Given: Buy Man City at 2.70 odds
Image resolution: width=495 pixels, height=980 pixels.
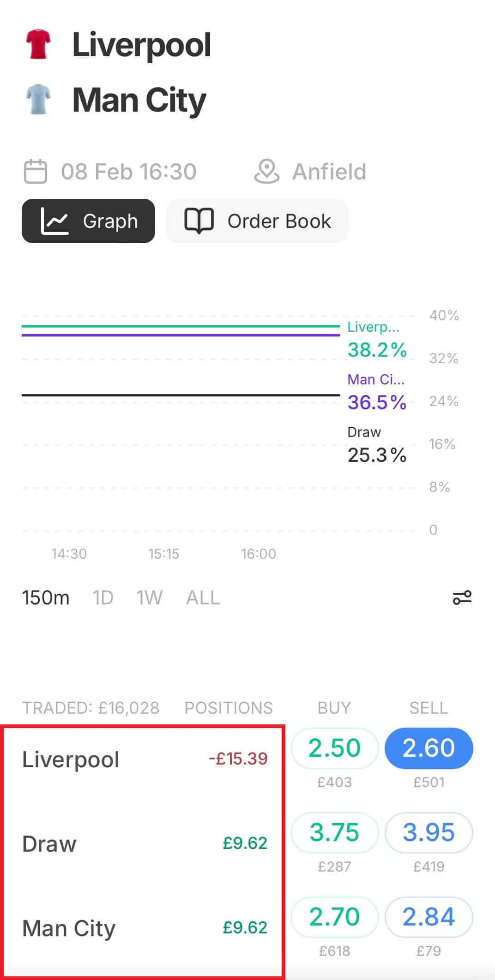Looking at the screenshot, I should 334,917.
